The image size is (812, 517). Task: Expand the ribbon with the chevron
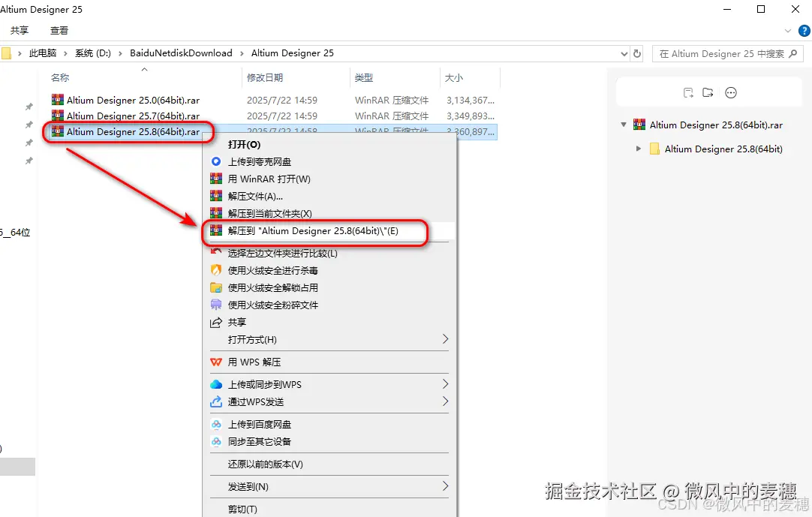coord(788,31)
